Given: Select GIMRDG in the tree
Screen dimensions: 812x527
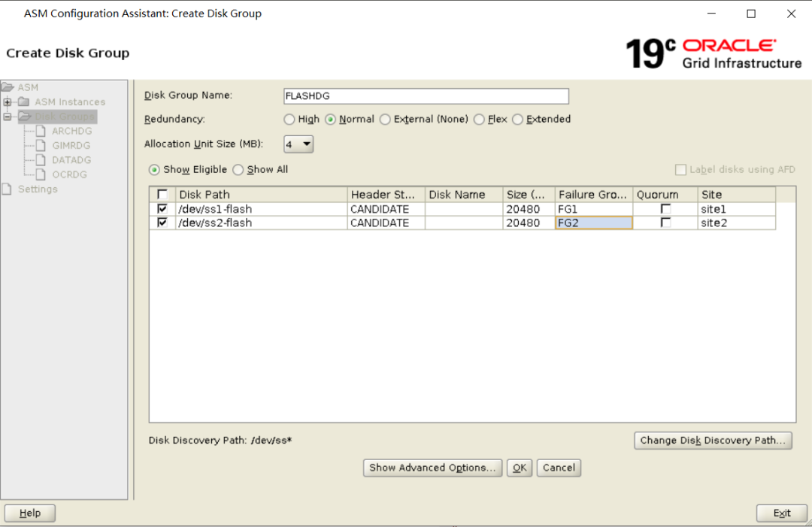Looking at the screenshot, I should pyautogui.click(x=71, y=145).
